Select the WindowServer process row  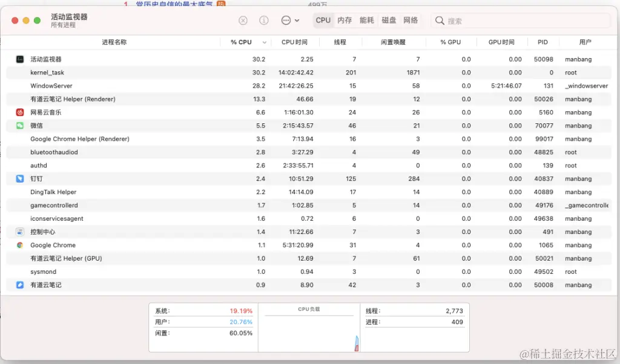pos(309,86)
